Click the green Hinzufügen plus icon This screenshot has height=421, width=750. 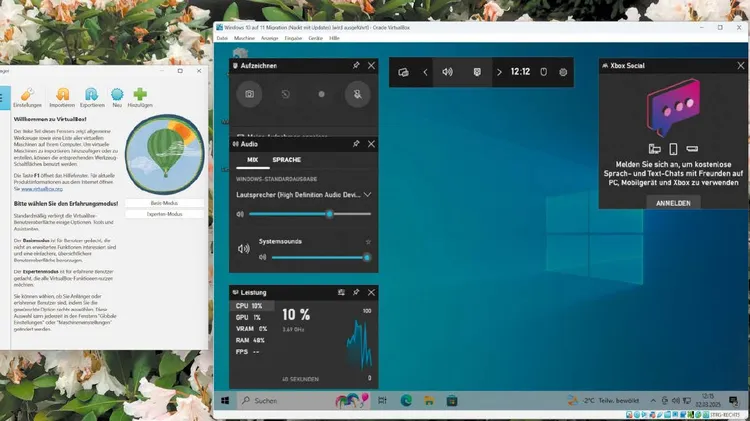(141, 96)
